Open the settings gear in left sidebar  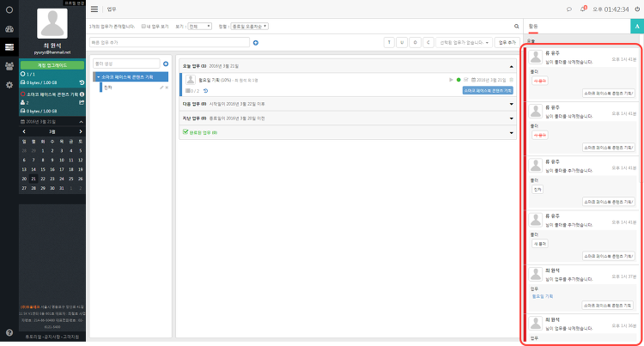(x=9, y=84)
